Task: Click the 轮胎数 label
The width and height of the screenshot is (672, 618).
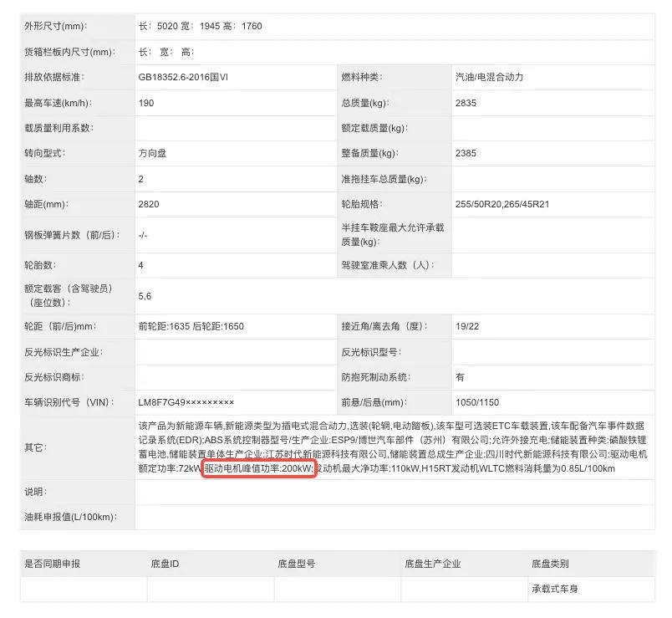Action: (40, 265)
